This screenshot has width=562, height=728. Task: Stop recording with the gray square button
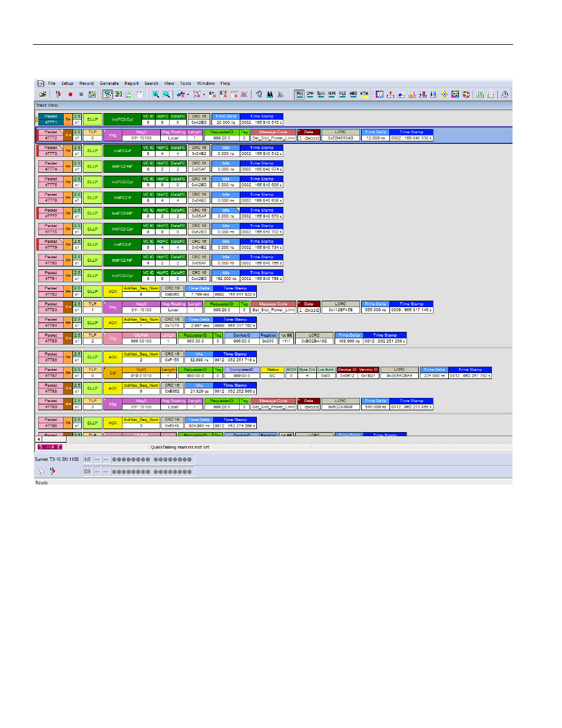pos(81,94)
